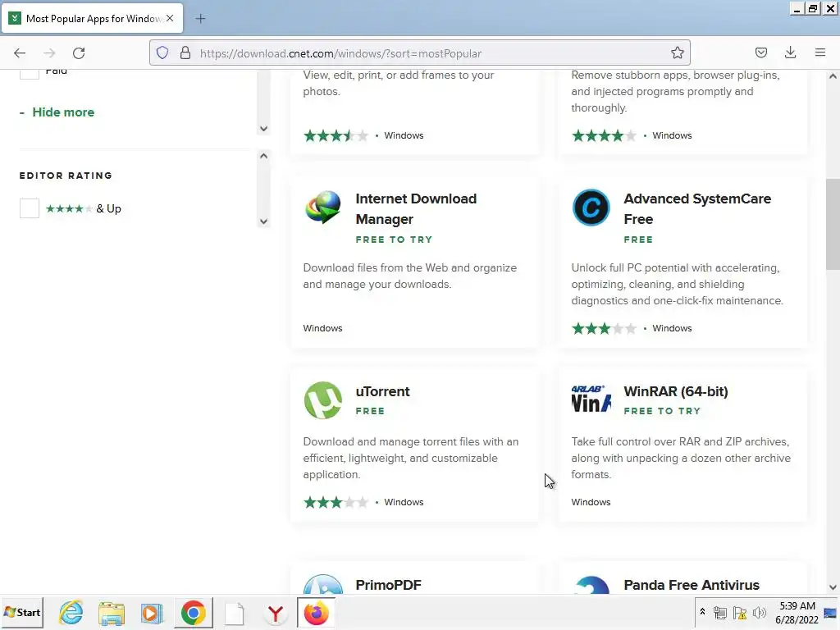Open Windows Explorer from the taskbar

pos(112,612)
